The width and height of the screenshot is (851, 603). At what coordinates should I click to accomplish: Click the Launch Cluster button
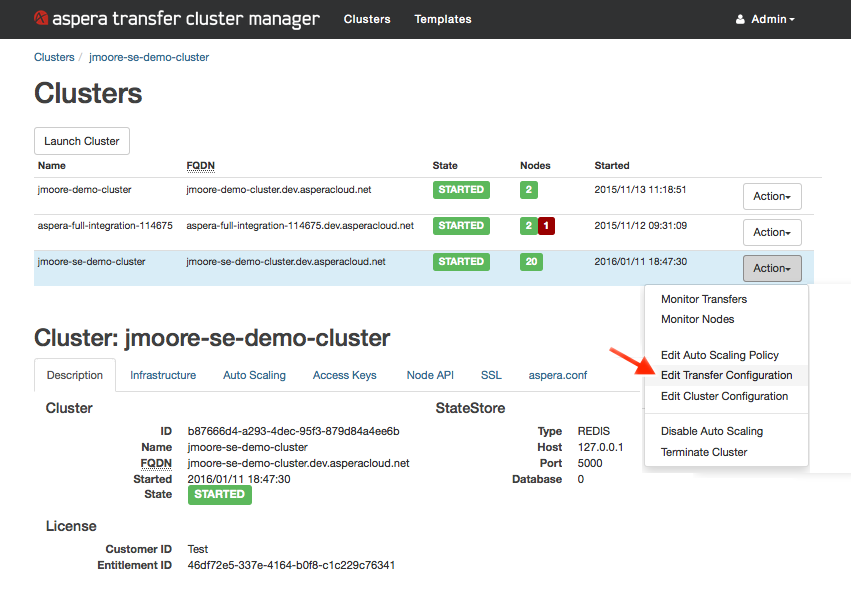pos(82,141)
